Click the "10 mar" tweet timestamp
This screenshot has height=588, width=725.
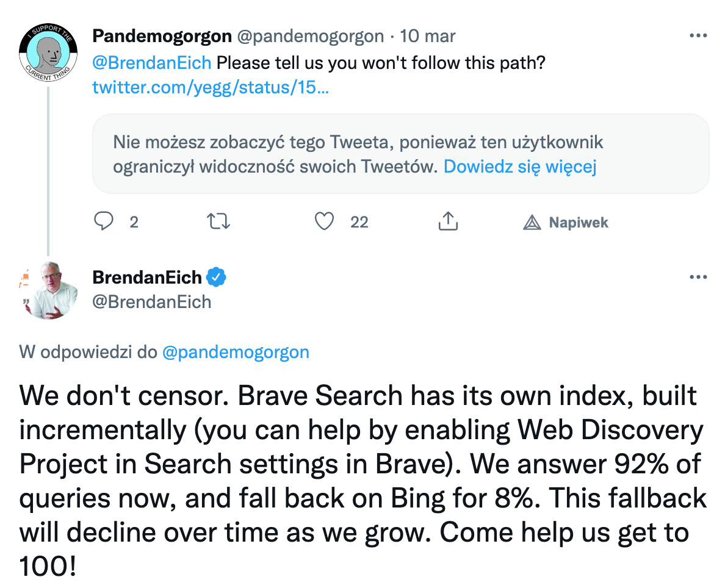click(x=427, y=37)
